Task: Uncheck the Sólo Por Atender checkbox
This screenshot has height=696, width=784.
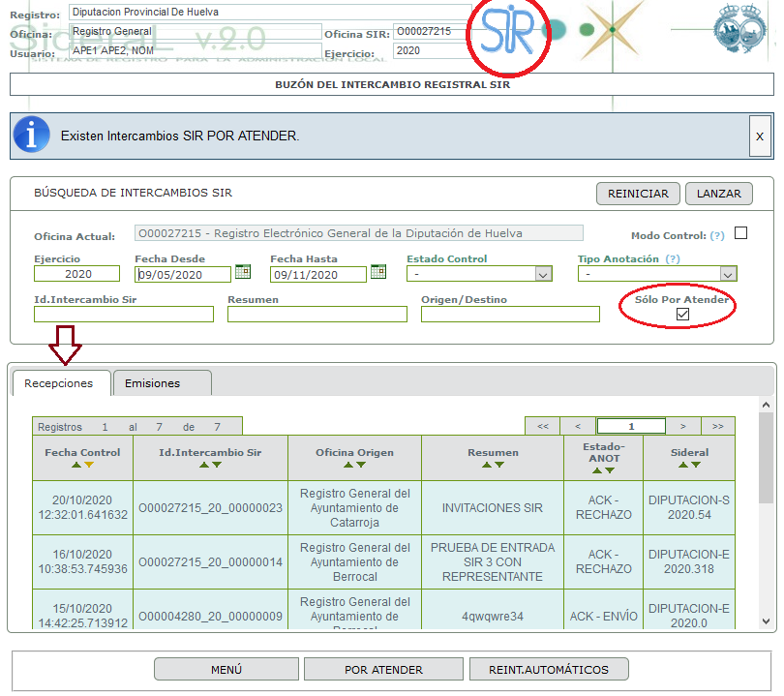Action: click(682, 314)
